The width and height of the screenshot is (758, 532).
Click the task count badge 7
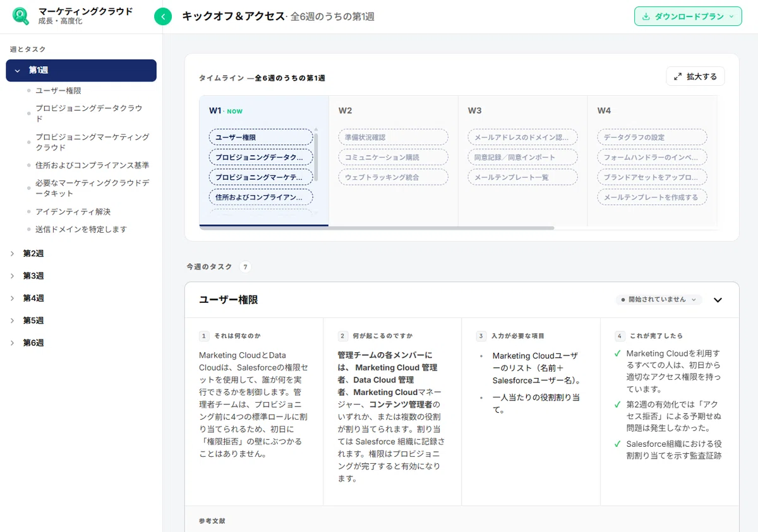245,267
